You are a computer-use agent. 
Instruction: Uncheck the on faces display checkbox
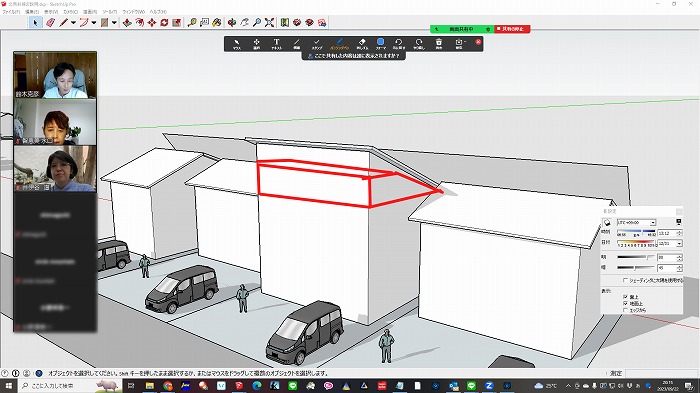click(625, 297)
